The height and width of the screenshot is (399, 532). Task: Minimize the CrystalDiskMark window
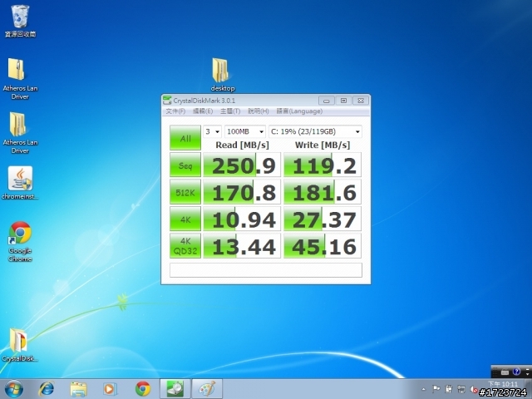pos(327,101)
